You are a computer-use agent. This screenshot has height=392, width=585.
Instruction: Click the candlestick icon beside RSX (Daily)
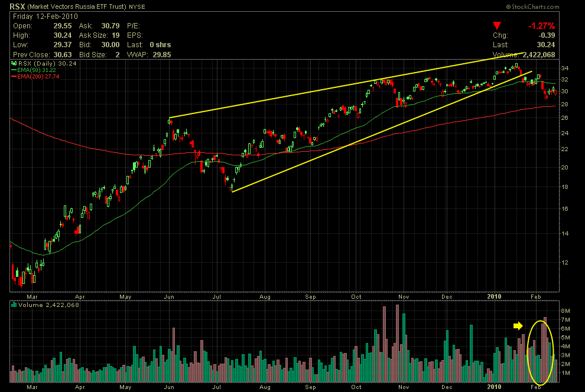[14, 63]
